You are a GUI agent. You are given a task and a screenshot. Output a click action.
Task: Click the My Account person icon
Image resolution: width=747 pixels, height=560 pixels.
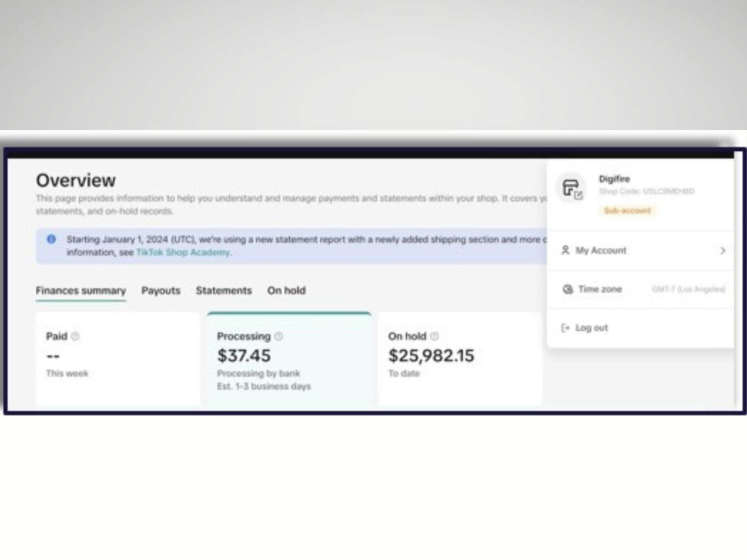[x=565, y=250]
